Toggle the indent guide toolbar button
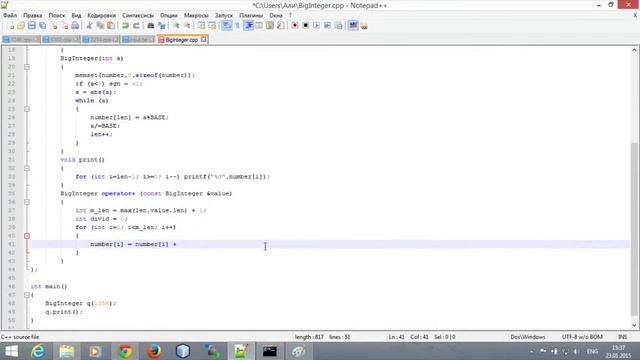This screenshot has height=360, width=640. pyautogui.click(x=248, y=26)
